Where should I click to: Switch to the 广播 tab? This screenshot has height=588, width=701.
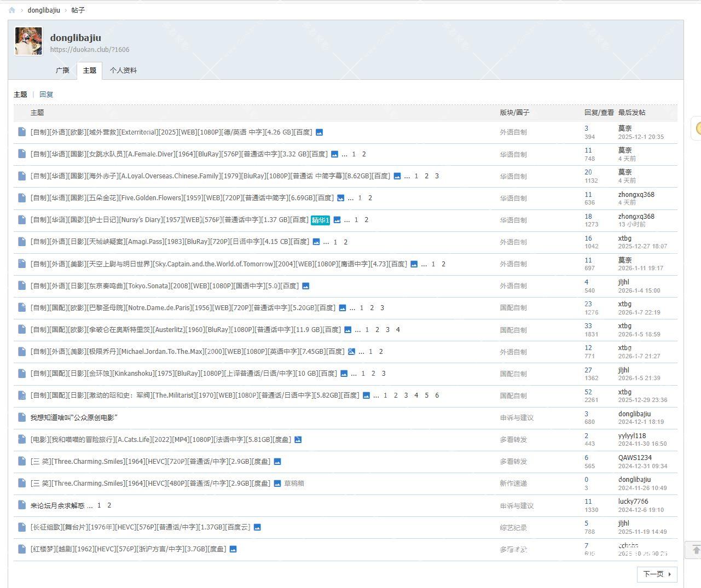point(62,71)
